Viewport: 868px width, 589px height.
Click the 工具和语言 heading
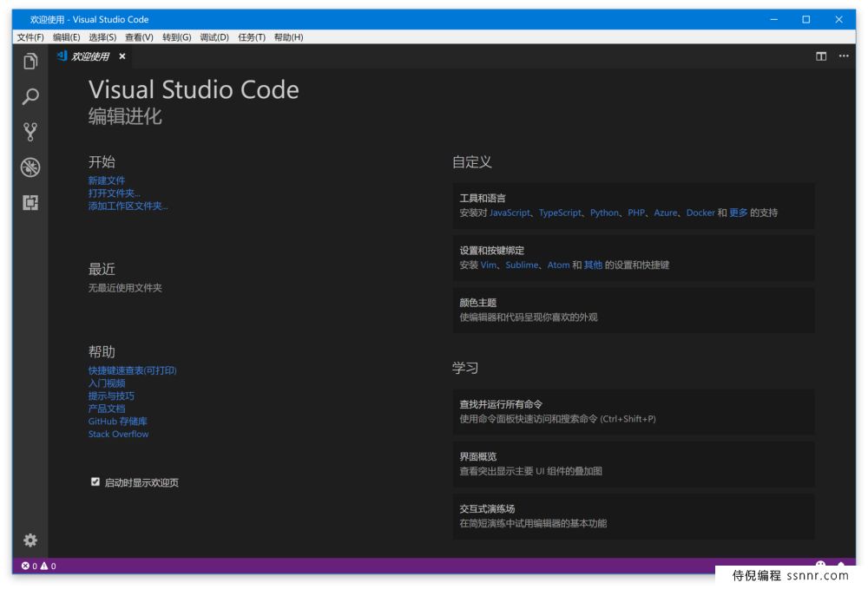coord(482,198)
